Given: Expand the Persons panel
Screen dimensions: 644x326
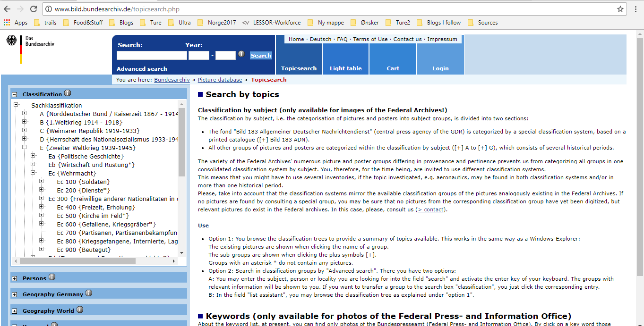Looking at the screenshot, I should coord(14,278).
